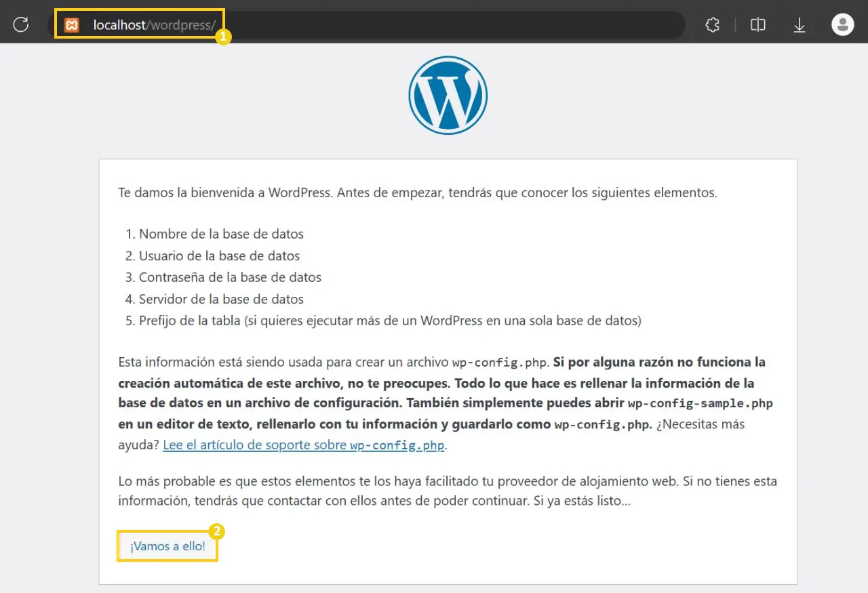868x593 pixels.
Task: Click 'Servidor de la base de datos' item
Action: (221, 299)
